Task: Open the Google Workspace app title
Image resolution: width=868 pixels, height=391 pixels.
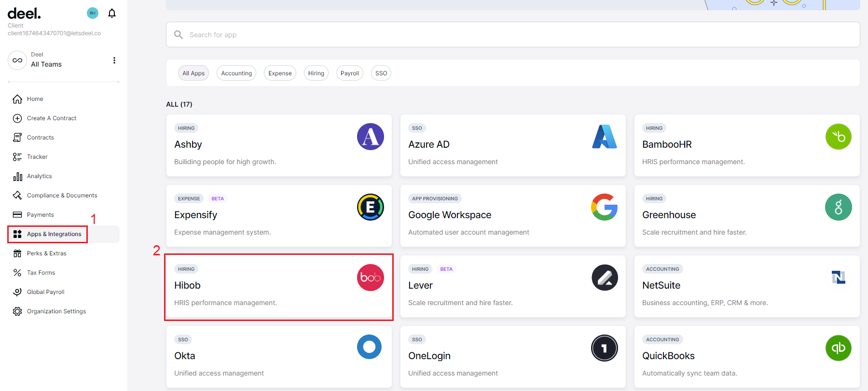Action: coord(450,215)
